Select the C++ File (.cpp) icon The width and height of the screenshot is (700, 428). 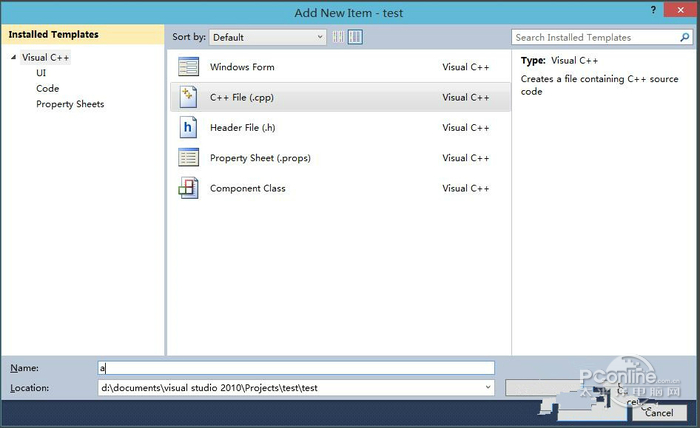pyautogui.click(x=188, y=97)
